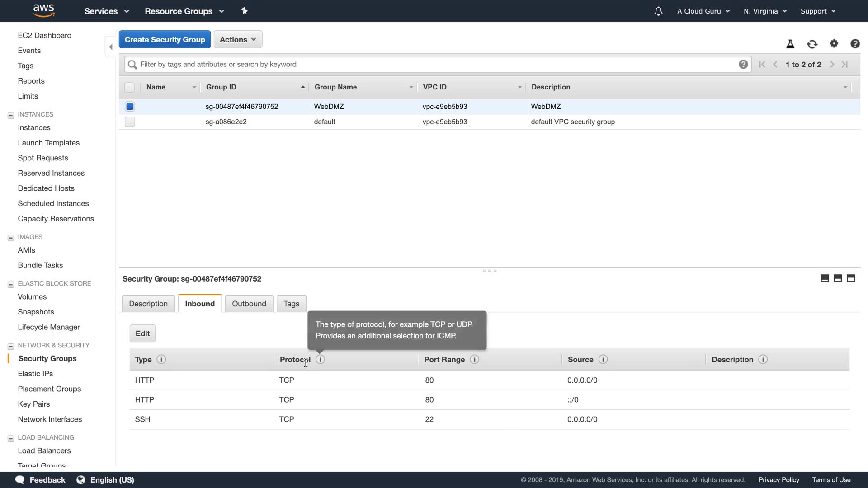Uncheck the WebDMZ security group checkbox
Image resolution: width=868 pixels, height=488 pixels.
pyautogui.click(x=130, y=107)
